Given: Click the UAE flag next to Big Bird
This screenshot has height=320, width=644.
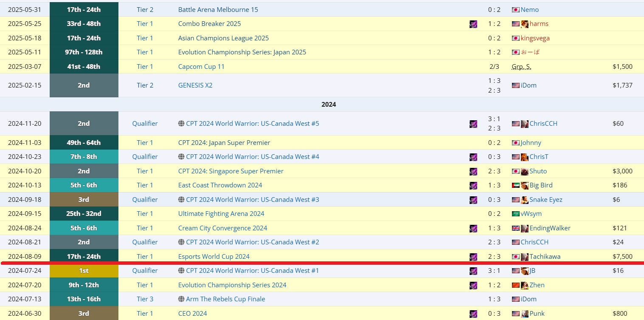Looking at the screenshot, I should (516, 186).
